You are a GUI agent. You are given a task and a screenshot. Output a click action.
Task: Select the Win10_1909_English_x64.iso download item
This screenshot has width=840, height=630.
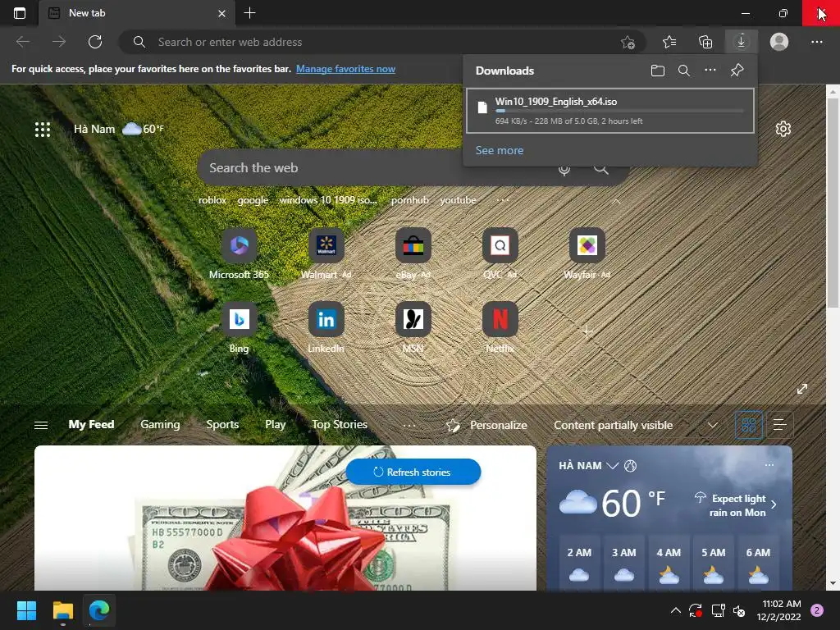pos(610,111)
